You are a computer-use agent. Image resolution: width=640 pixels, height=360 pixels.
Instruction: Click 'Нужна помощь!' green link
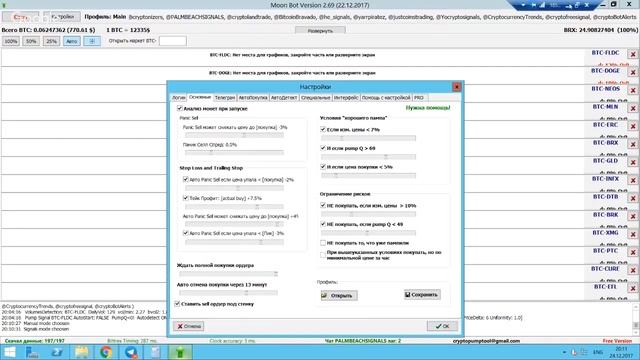point(428,108)
